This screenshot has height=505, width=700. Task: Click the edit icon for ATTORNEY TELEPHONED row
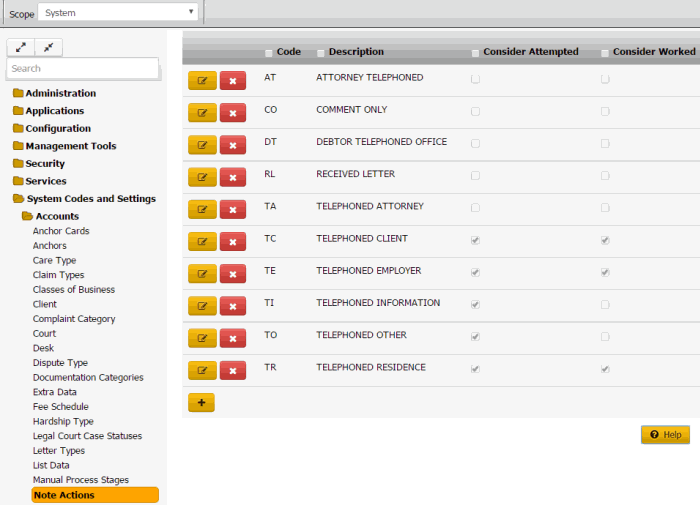pyautogui.click(x=202, y=80)
